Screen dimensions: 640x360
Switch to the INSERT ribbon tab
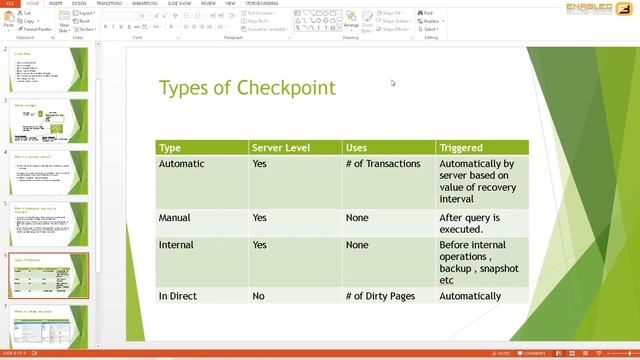(x=56, y=3)
